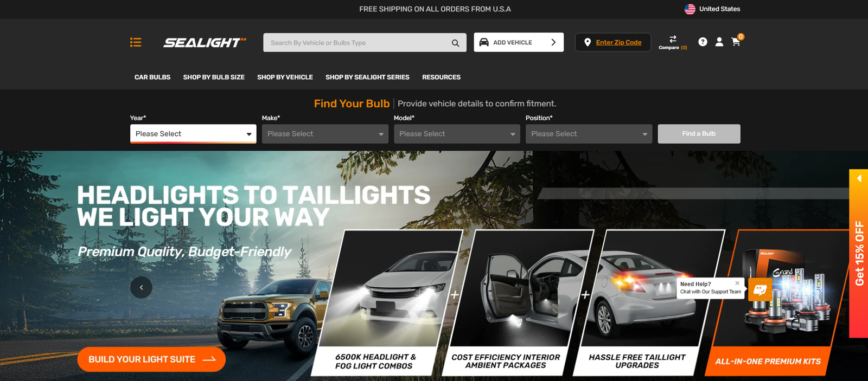Open the shopping cart icon
Screen dimensions: 868x381
736,42
